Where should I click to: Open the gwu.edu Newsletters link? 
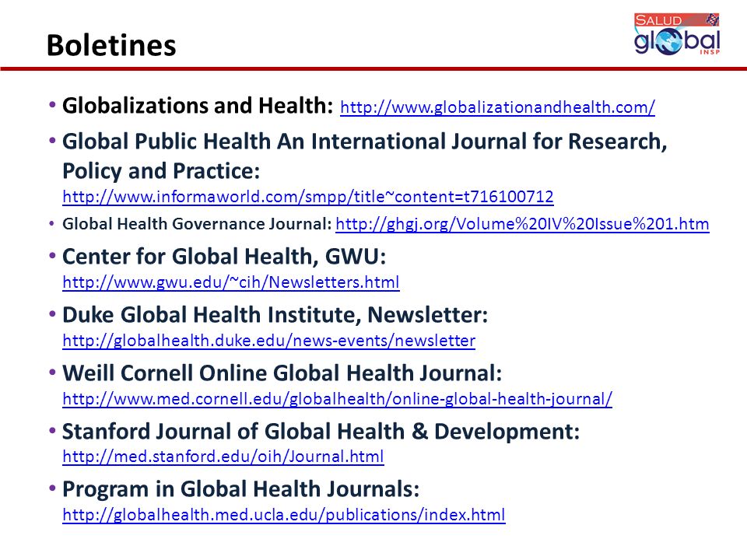230,282
